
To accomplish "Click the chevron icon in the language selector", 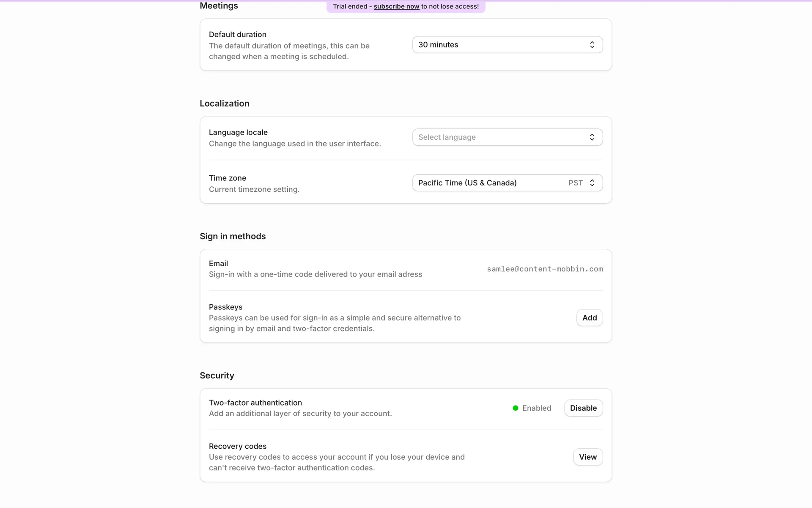I will tap(592, 137).
